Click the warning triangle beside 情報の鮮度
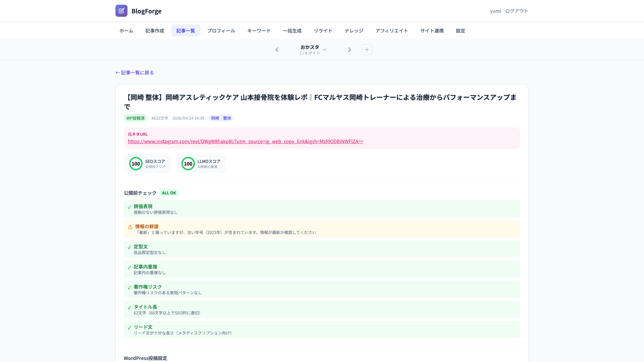 129,227
